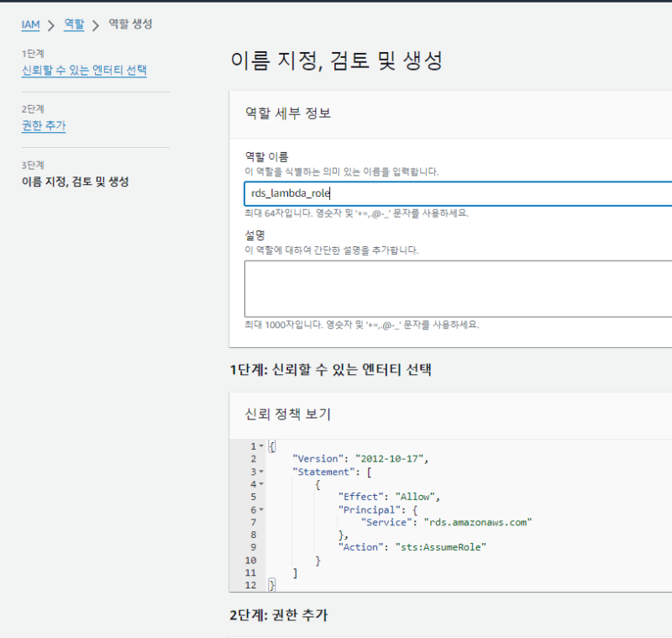Collapse the Statement array fold on line 3
The width and height of the screenshot is (672, 638).
[261, 472]
